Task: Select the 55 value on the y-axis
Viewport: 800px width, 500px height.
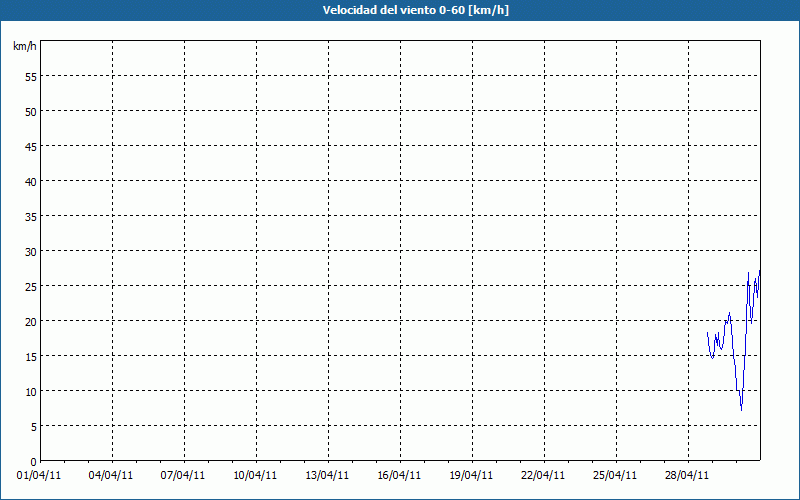Action: click(x=31, y=77)
